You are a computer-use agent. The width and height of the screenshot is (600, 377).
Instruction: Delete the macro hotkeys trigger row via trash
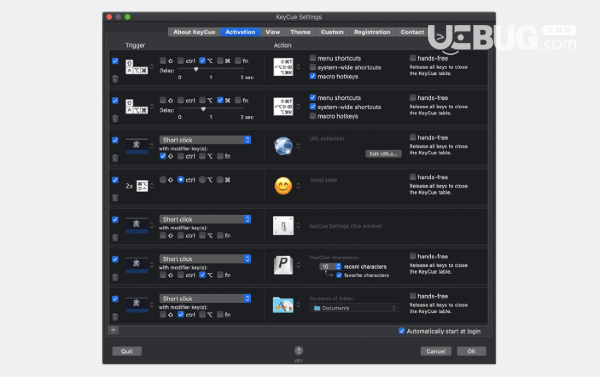tap(115, 79)
